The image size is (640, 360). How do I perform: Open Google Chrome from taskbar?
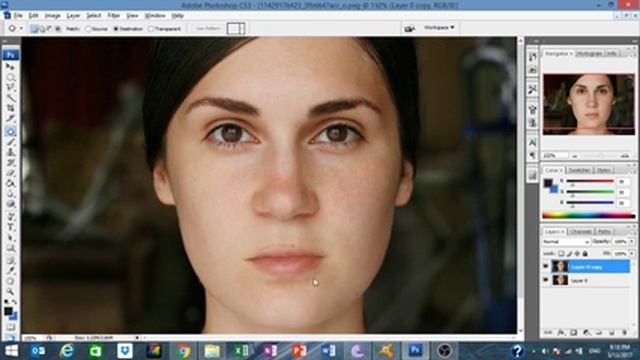(184, 351)
